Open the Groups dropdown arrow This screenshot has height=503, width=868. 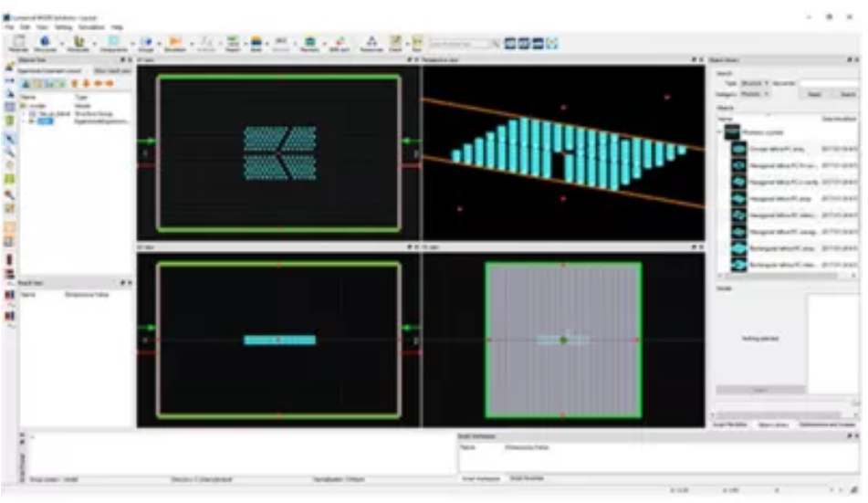[159, 43]
